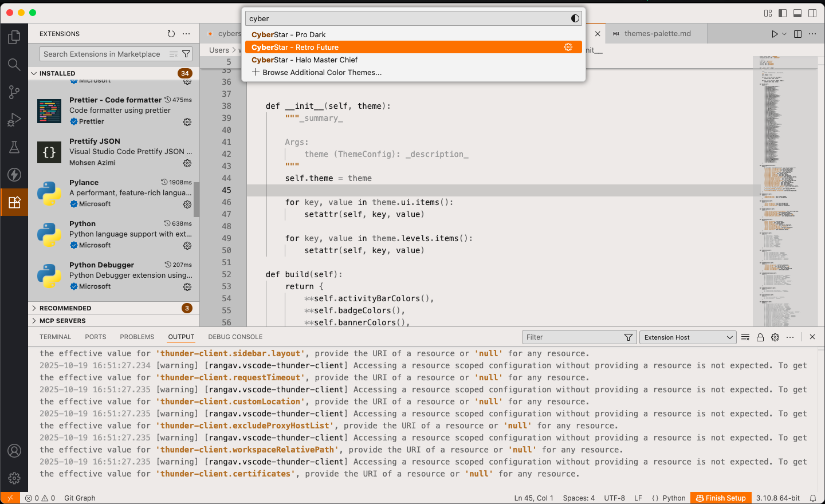Close the bottom panel
This screenshot has width=825, height=504.
coord(812,337)
